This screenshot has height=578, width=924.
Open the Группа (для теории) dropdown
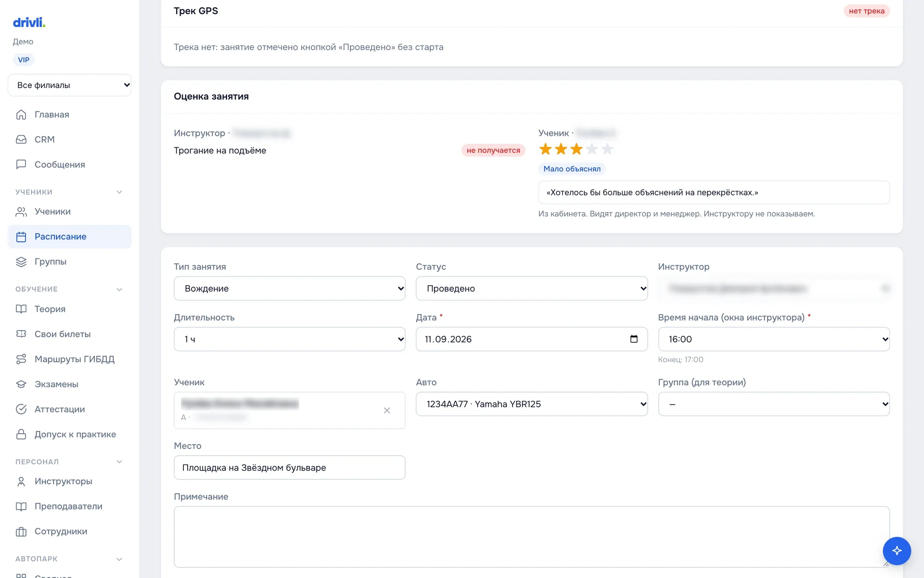pos(774,404)
